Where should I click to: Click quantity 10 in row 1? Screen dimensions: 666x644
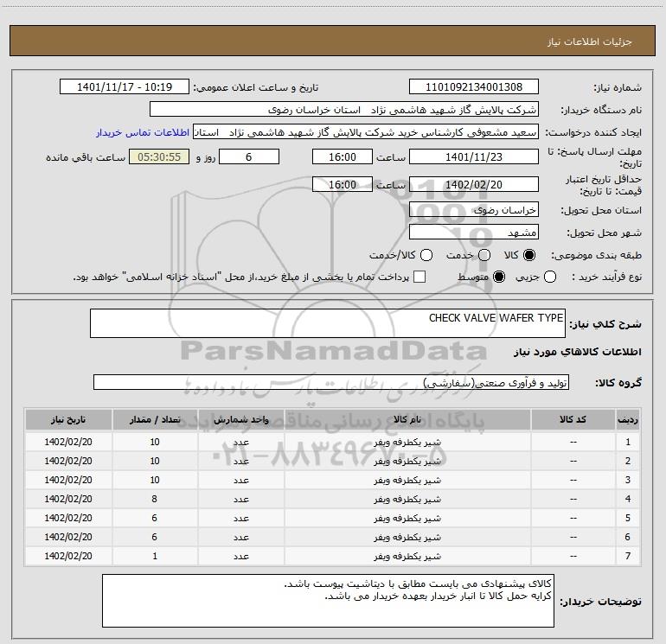click(155, 442)
